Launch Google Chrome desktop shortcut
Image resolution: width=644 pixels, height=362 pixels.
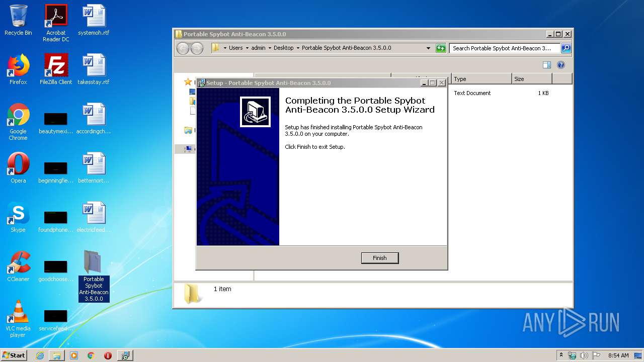pos(18,122)
